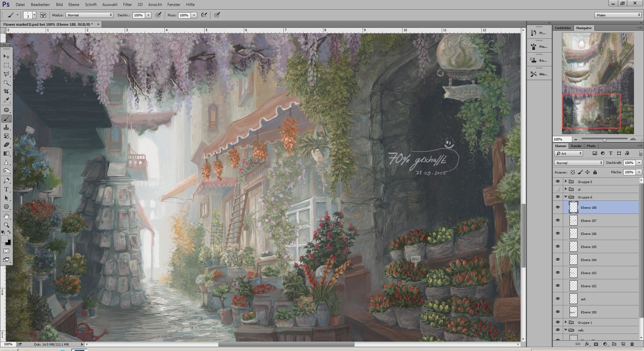Toggle layer filtering switch on/off
Viewport: 644px width, 351px height.
(x=640, y=154)
